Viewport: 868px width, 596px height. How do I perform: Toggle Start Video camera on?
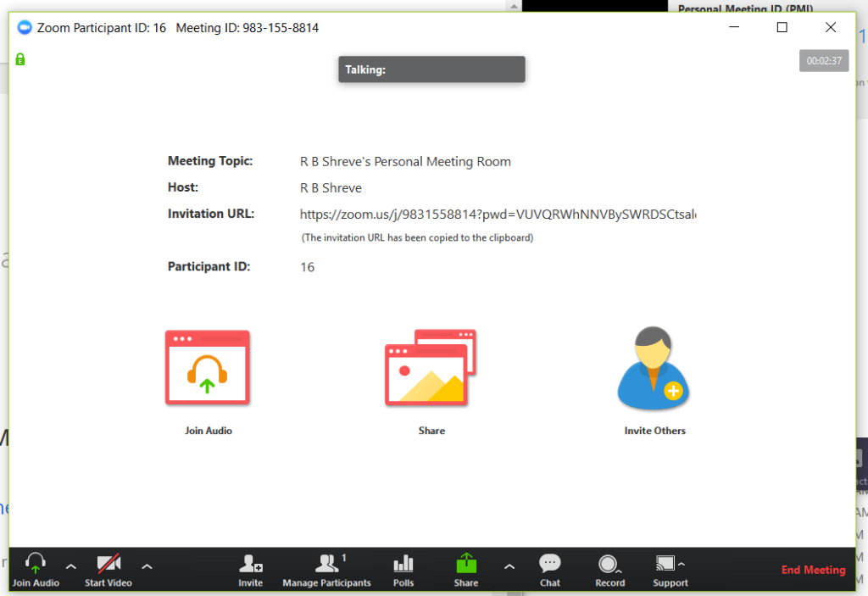pos(108,570)
